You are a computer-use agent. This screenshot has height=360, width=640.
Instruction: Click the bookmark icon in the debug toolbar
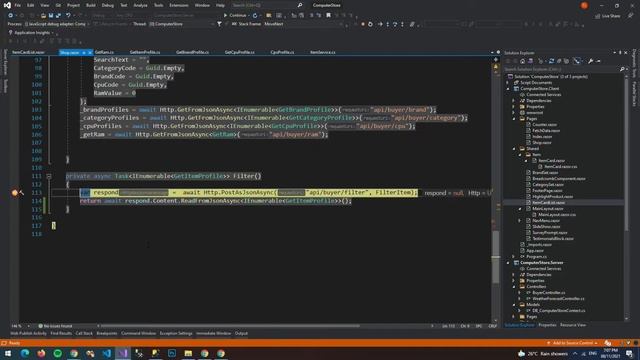328,15
